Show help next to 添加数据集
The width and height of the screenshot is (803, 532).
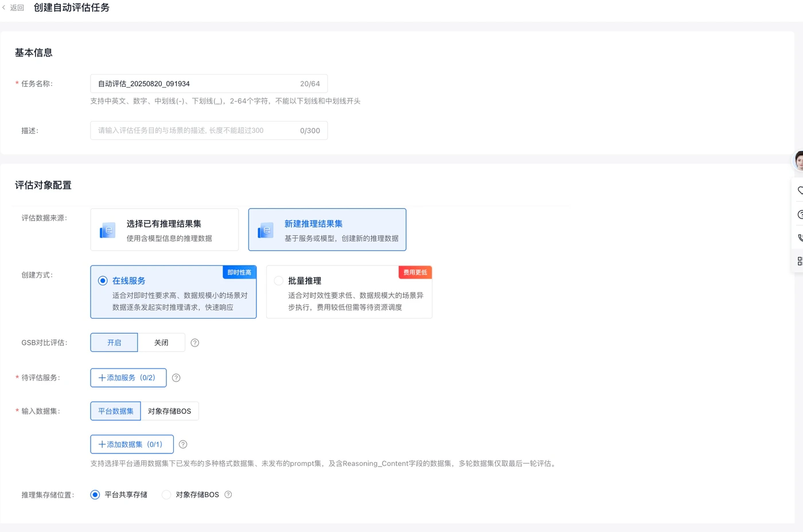pyautogui.click(x=183, y=444)
